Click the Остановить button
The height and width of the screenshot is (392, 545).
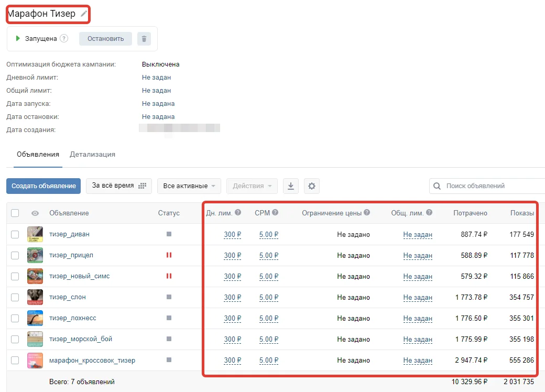click(106, 39)
